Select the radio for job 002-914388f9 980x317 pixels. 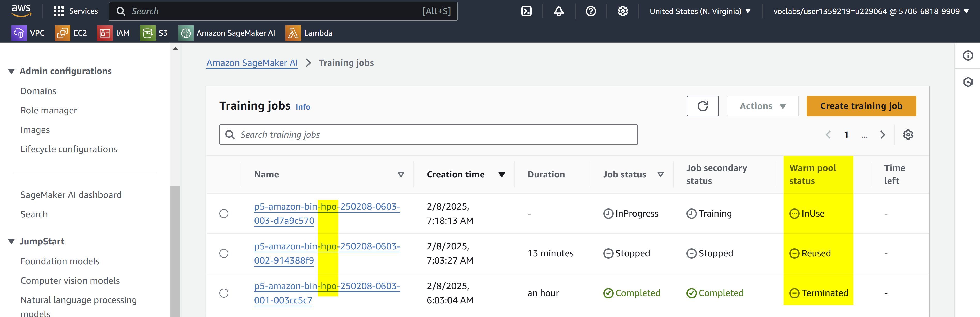pyautogui.click(x=224, y=253)
